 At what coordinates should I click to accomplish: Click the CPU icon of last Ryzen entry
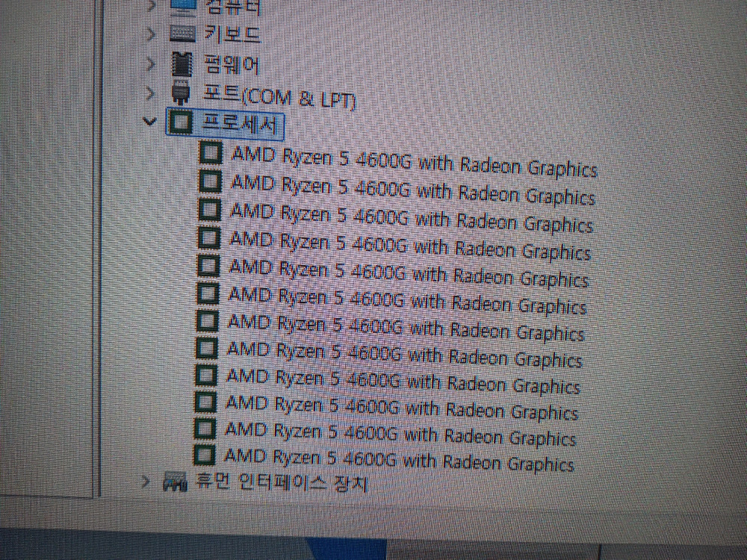coord(205,454)
